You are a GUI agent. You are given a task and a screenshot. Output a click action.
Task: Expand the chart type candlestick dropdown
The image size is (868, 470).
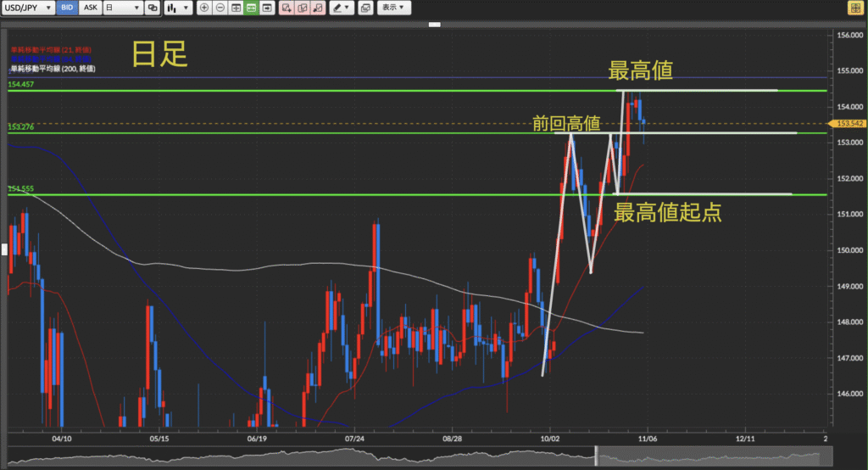[177, 8]
